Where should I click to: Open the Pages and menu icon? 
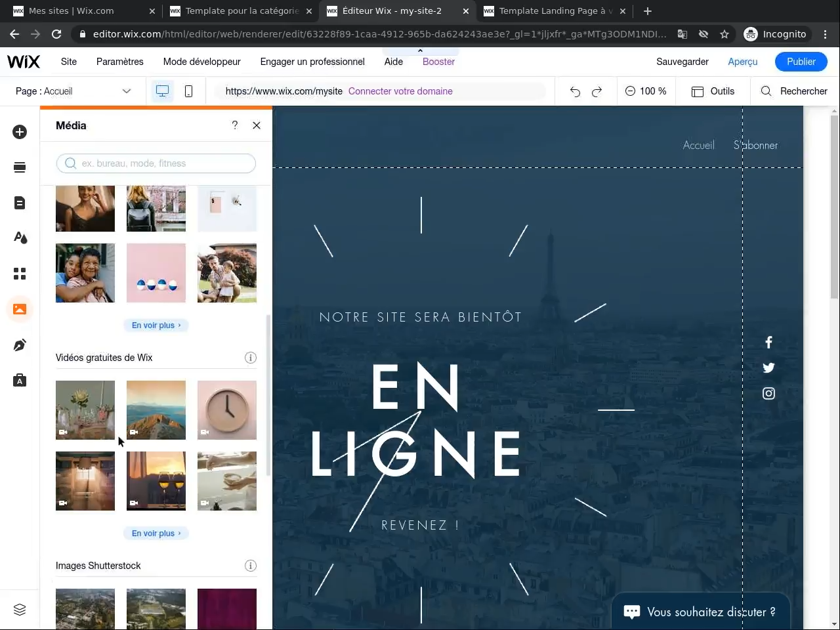[20, 203]
